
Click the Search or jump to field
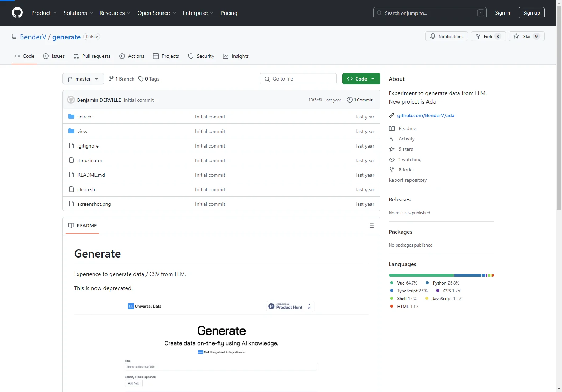pos(430,13)
